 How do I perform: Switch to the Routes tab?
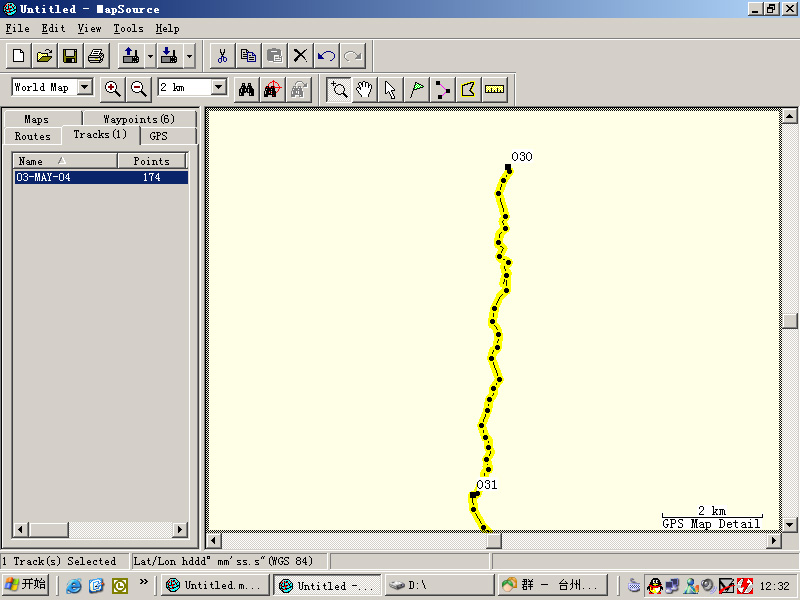coord(33,136)
